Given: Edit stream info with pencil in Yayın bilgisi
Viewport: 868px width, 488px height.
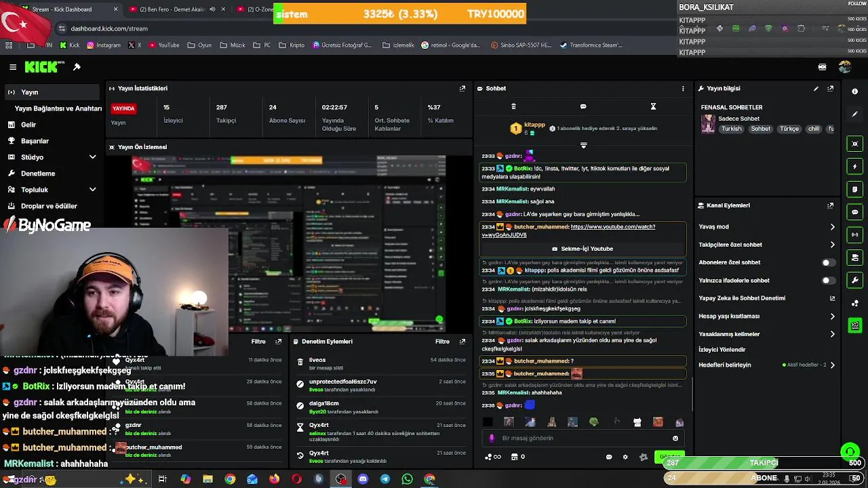Looking at the screenshot, I should pyautogui.click(x=816, y=89).
